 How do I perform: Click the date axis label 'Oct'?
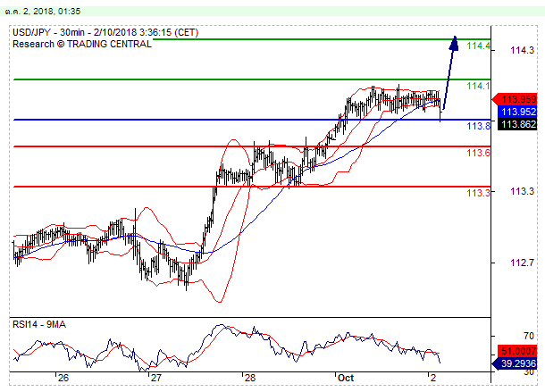346,378
